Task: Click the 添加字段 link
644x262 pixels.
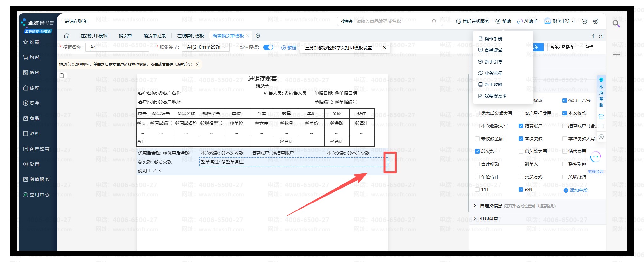Action: (x=575, y=190)
